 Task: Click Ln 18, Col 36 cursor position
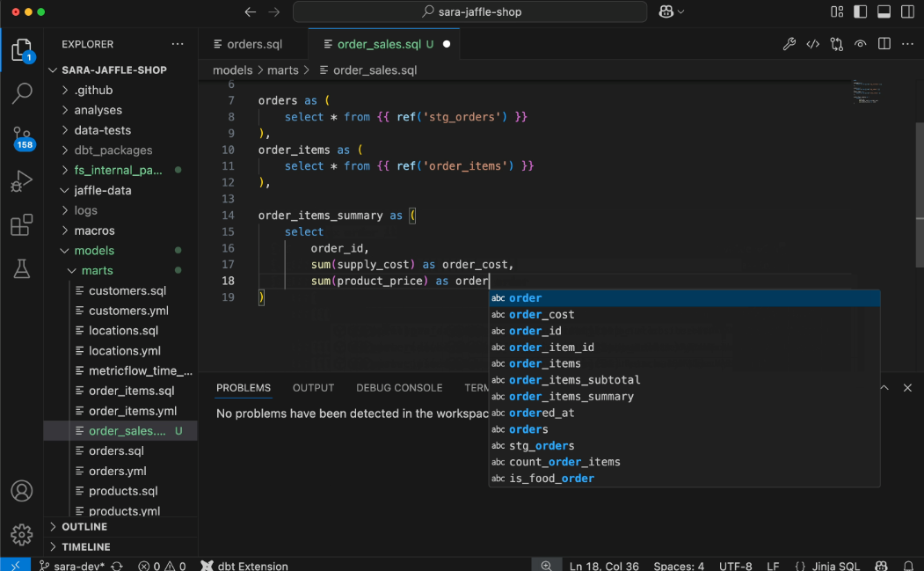604,566
